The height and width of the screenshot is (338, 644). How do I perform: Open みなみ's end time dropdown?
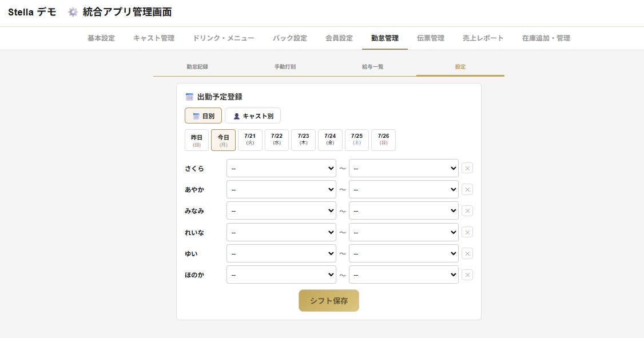tap(404, 210)
